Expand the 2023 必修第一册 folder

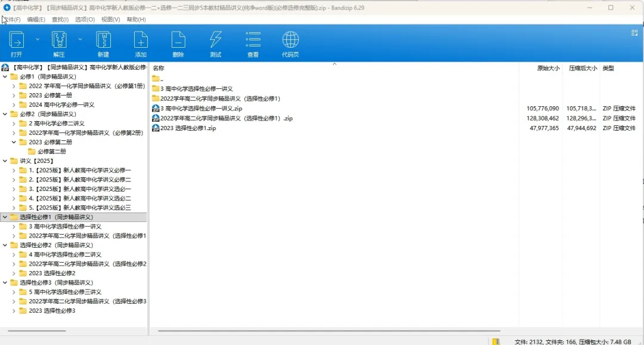click(14, 96)
